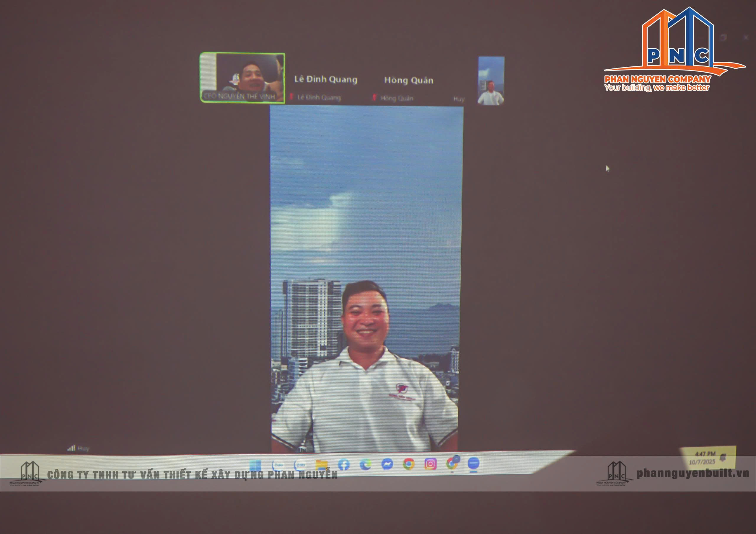The image size is (756, 534).
Task: Open the notification bell in the system tray
Action: [723, 457]
